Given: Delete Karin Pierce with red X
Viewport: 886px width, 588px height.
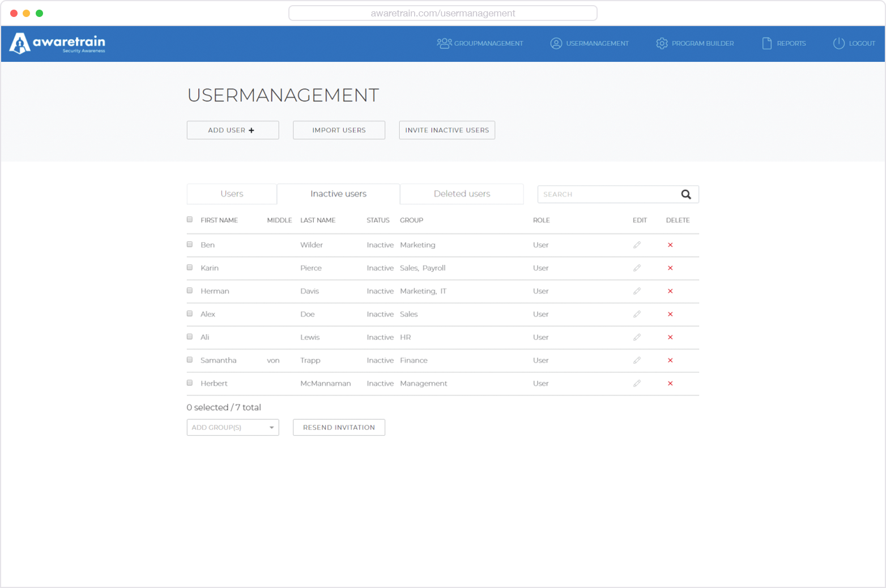Looking at the screenshot, I should [670, 268].
